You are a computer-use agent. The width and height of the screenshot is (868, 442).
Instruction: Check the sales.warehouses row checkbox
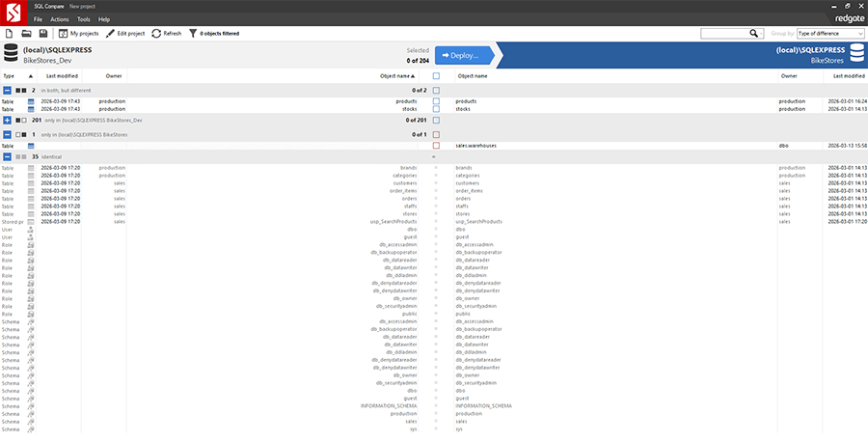(436, 145)
